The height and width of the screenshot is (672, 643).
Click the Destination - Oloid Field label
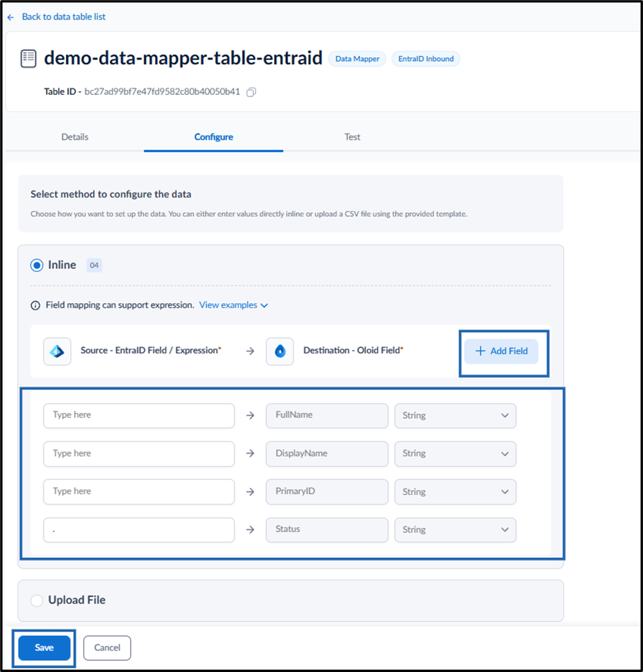pos(353,351)
